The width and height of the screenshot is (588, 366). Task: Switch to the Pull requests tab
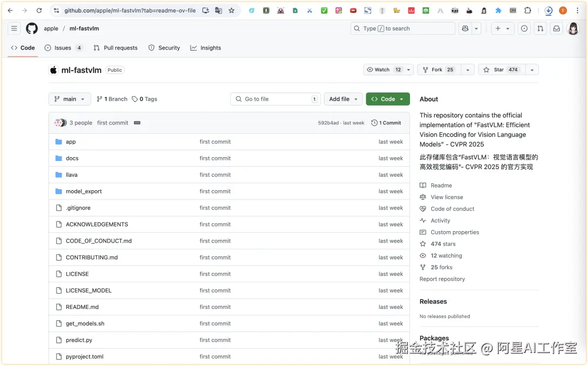point(115,48)
